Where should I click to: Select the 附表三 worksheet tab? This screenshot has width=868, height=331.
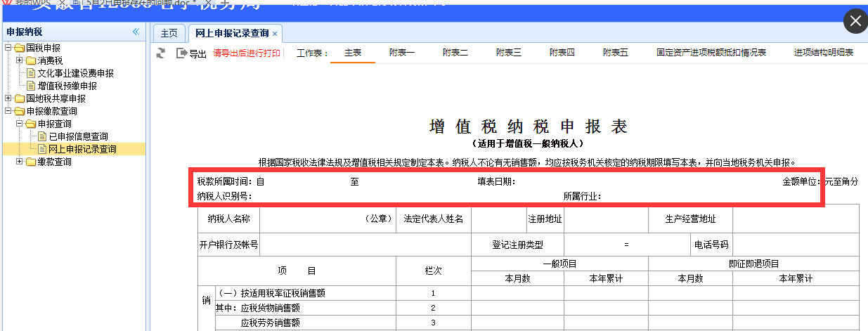(509, 53)
